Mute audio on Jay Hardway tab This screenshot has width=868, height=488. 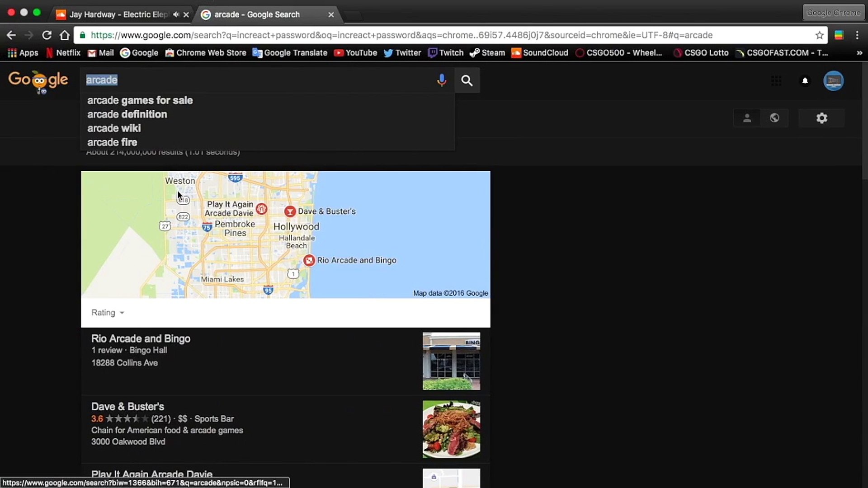(176, 14)
